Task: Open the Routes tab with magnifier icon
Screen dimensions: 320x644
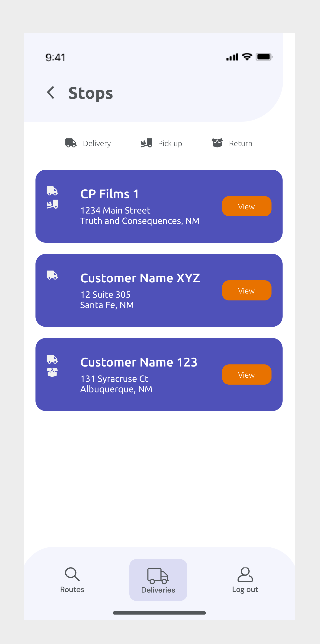Action: (72, 580)
